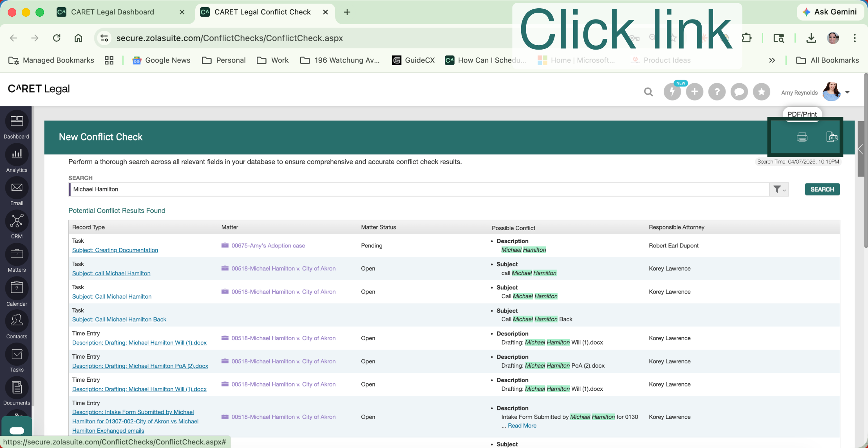
Task: Open Matters briefcase icon in sidebar
Action: click(x=17, y=254)
